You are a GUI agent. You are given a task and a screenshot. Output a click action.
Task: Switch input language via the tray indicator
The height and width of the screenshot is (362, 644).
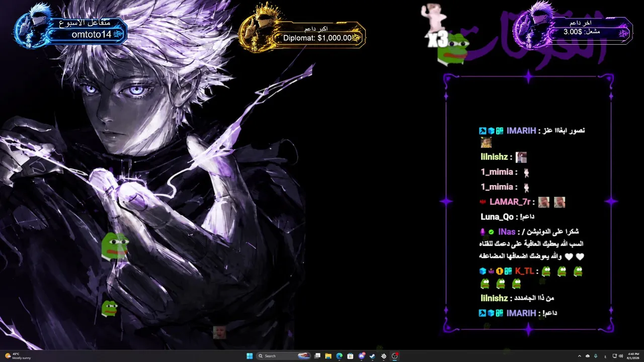604,356
